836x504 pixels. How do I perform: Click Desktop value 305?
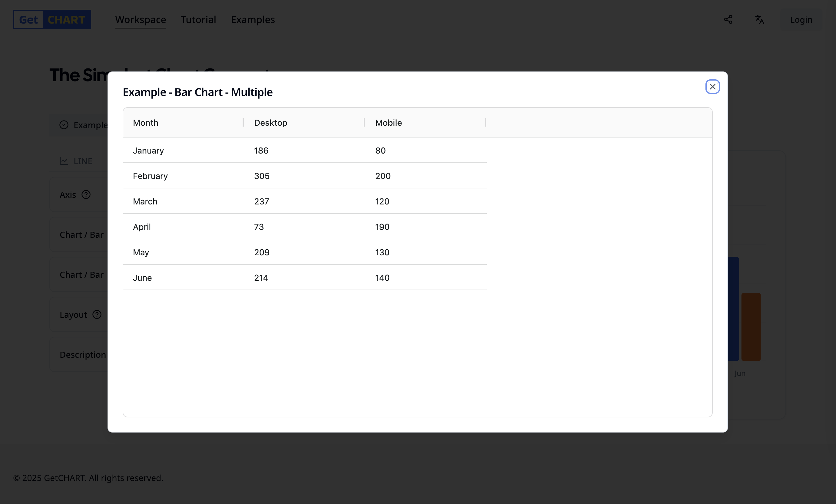[x=304, y=176]
